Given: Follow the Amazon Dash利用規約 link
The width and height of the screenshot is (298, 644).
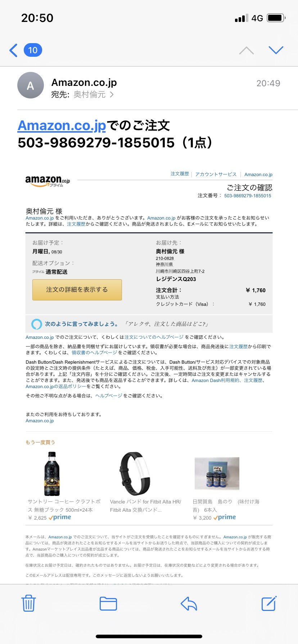Looking at the screenshot, I should pyautogui.click(x=216, y=380).
